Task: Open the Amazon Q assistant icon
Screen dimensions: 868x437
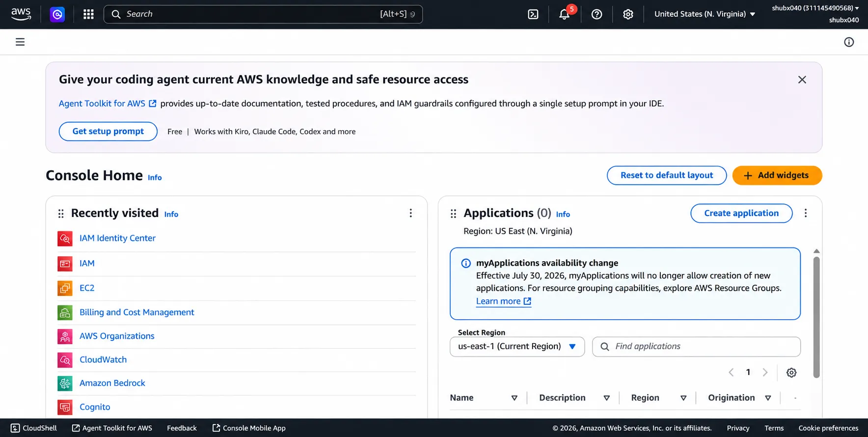Action: [x=57, y=14]
